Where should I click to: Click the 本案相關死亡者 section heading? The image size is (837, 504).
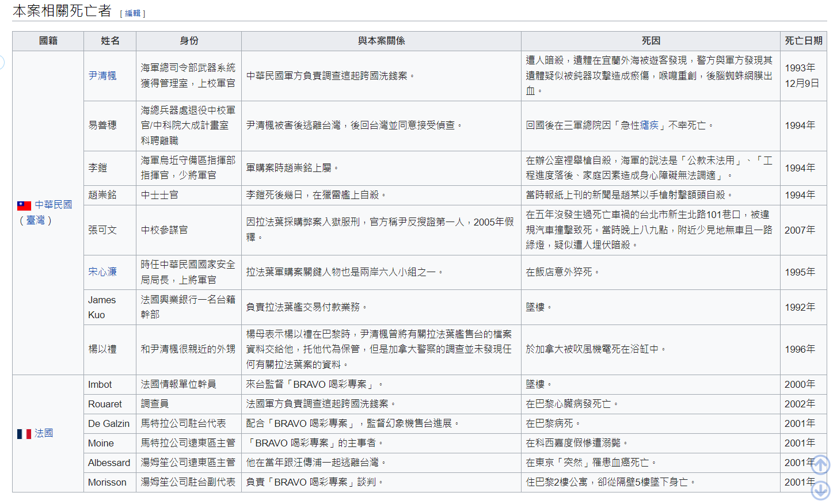click(62, 11)
